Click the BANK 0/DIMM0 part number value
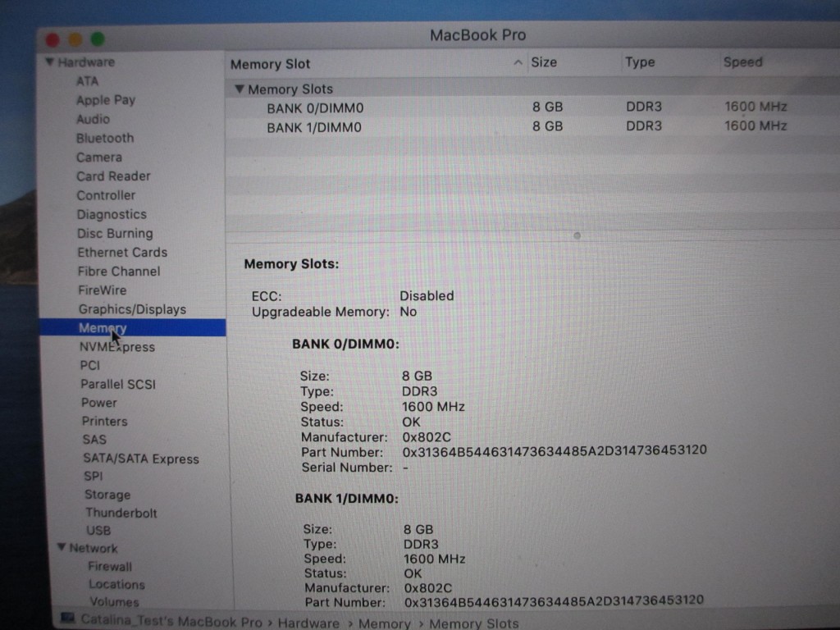The width and height of the screenshot is (840, 630). pyautogui.click(x=555, y=451)
